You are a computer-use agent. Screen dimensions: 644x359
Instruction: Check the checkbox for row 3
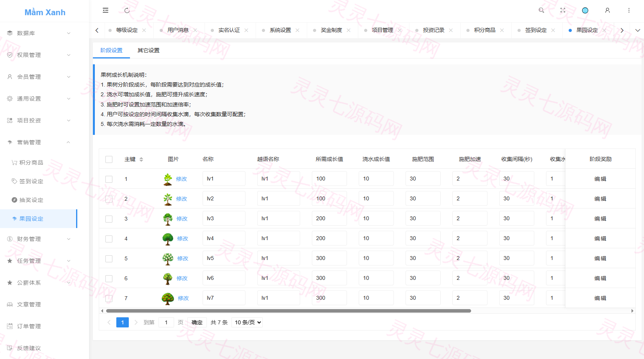[x=109, y=219]
